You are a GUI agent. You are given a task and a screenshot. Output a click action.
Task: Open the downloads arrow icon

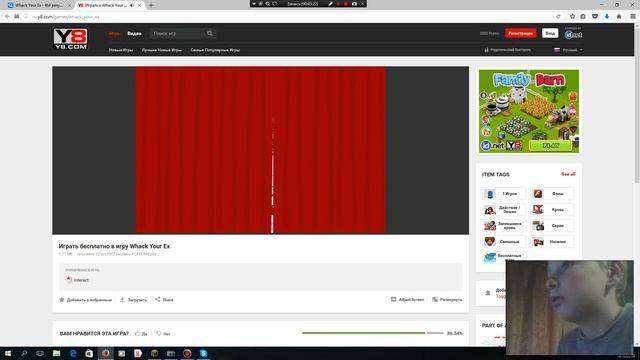(607, 16)
